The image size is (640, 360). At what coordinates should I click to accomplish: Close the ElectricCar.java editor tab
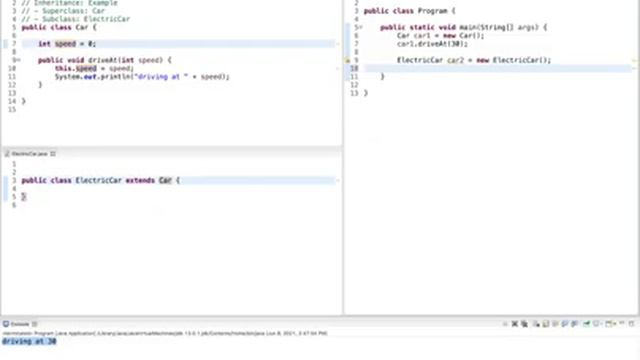[x=53, y=154]
